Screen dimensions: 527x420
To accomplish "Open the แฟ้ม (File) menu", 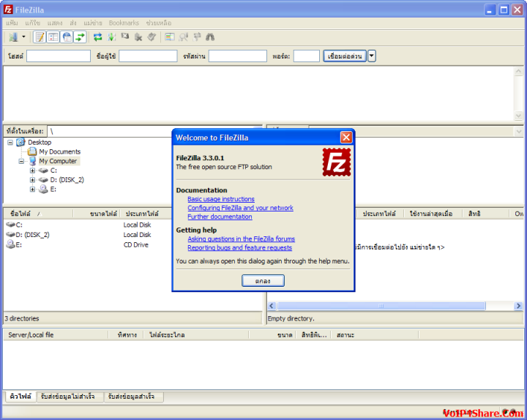I will (12, 23).
